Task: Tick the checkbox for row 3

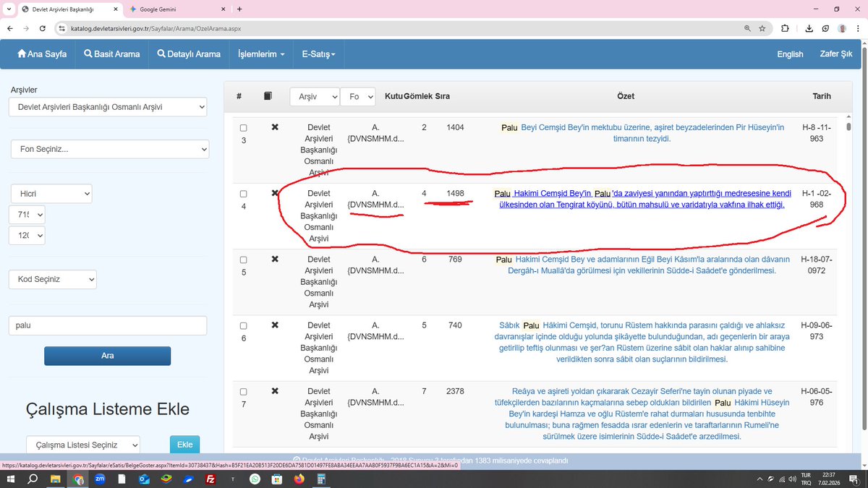Action: coord(244,128)
